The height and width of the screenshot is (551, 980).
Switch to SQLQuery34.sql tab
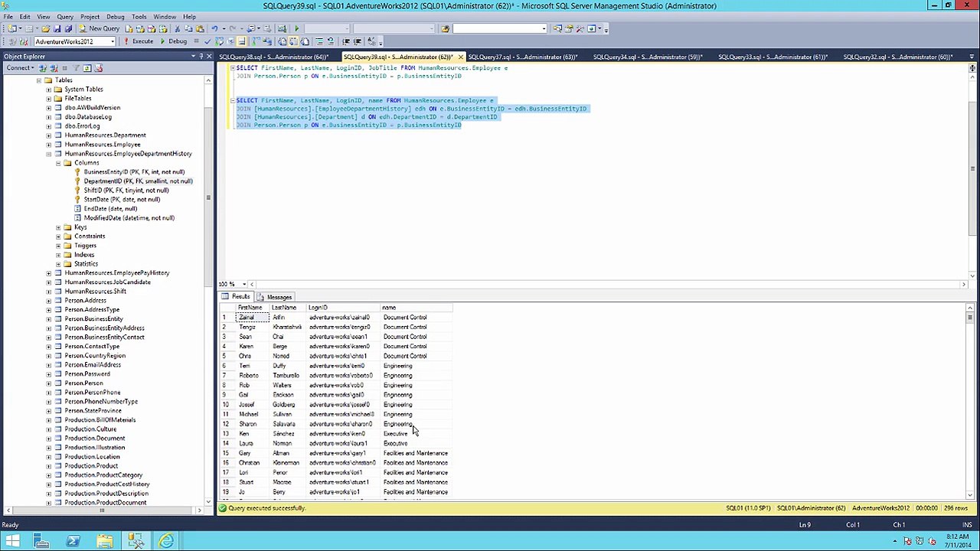647,57
